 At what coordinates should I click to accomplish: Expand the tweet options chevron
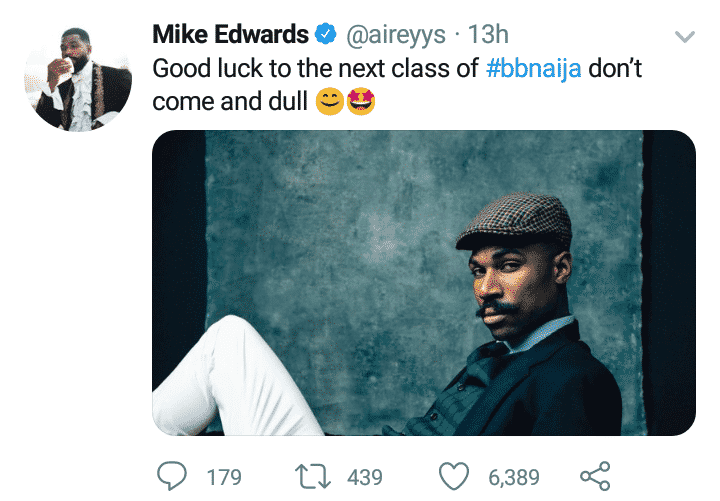click(685, 37)
